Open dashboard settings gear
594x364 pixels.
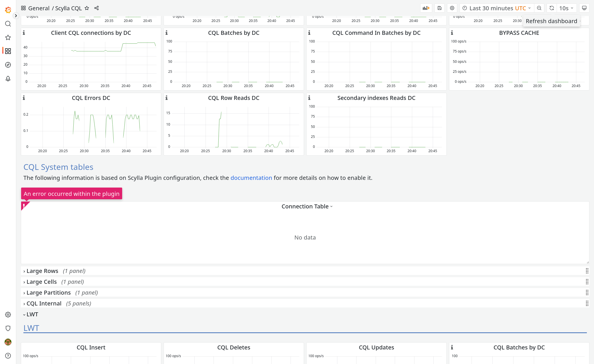pos(452,8)
